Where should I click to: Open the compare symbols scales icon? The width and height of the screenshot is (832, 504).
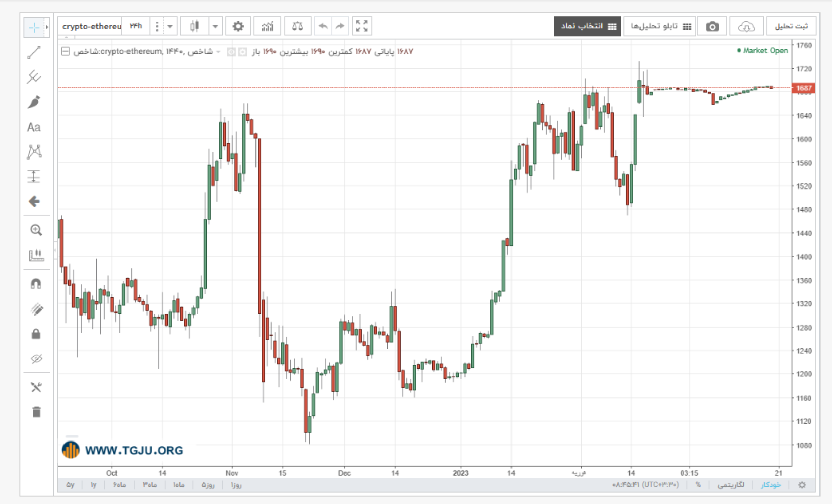[x=297, y=26]
